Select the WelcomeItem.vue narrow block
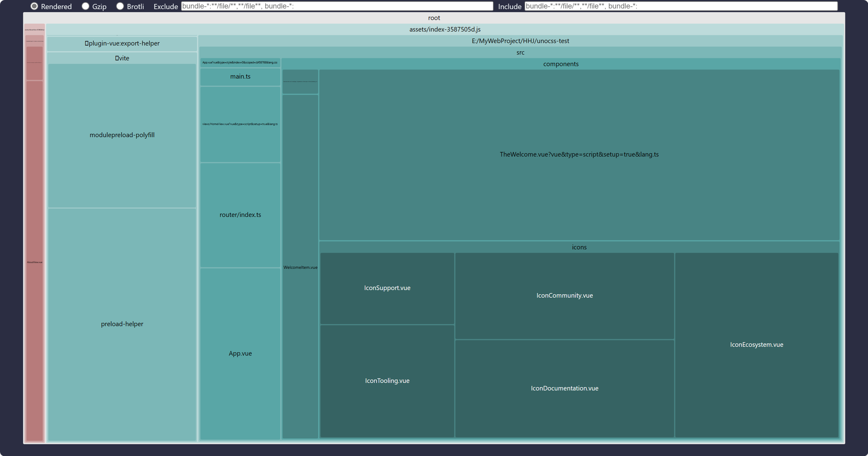 coord(300,267)
